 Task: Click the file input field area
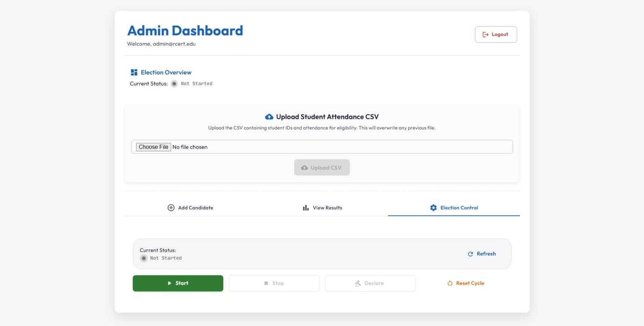[x=322, y=147]
